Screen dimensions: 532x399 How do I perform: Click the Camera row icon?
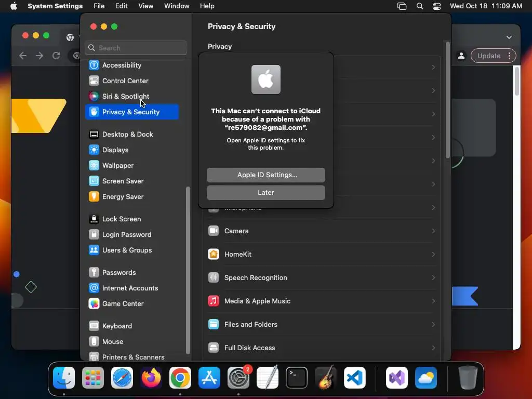coord(214,231)
